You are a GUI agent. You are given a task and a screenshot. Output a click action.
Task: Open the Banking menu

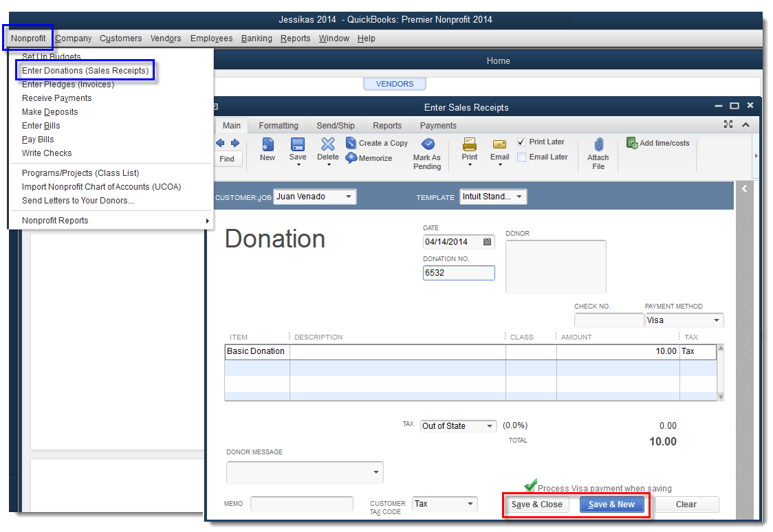257,38
